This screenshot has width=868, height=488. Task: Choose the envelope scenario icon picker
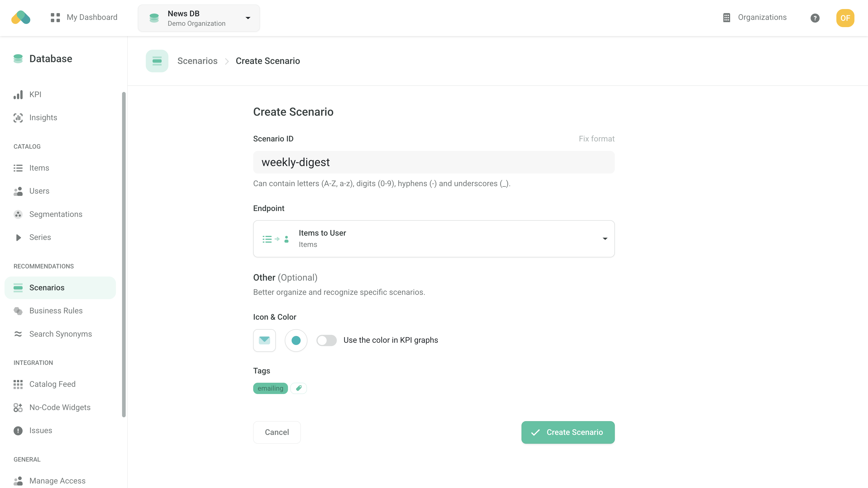point(264,340)
